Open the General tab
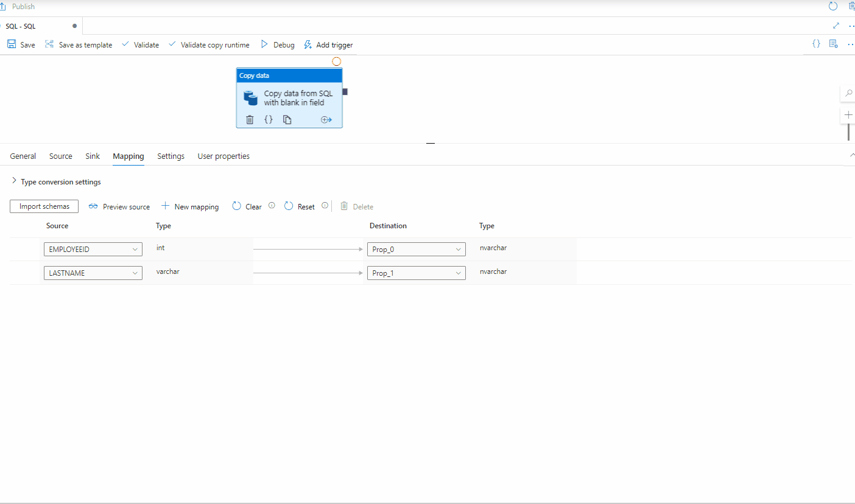The image size is (855, 504). coord(23,156)
